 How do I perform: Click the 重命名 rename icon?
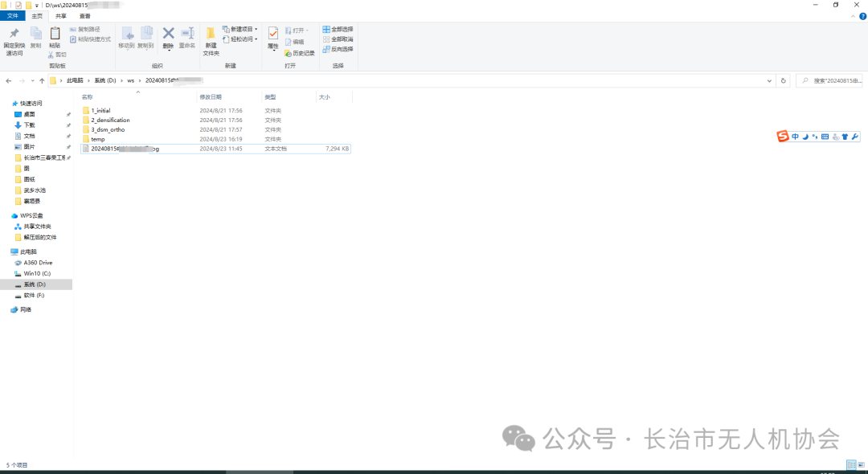[187, 33]
